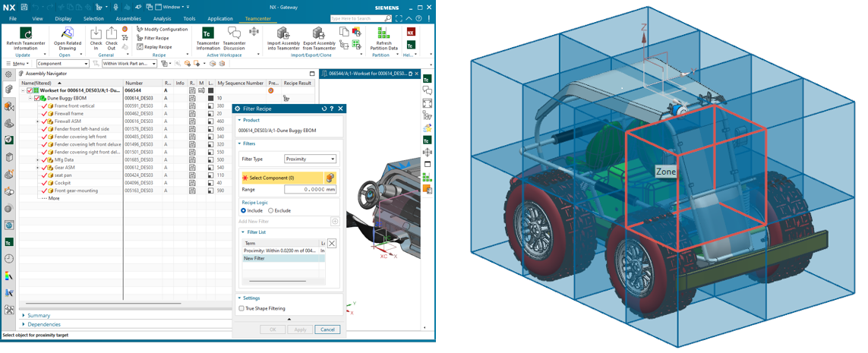Enable True Shape Filtering checkbox
Viewport: 868px width, 353px height.
(241, 308)
